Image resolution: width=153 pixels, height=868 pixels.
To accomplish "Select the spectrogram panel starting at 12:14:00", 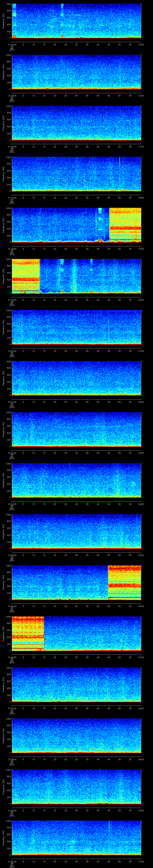I will (76, 21).
